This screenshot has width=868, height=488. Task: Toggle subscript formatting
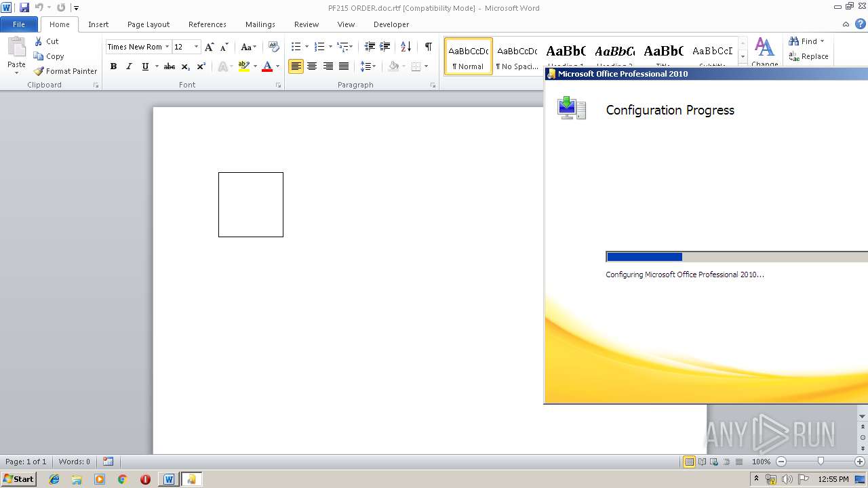(x=186, y=66)
